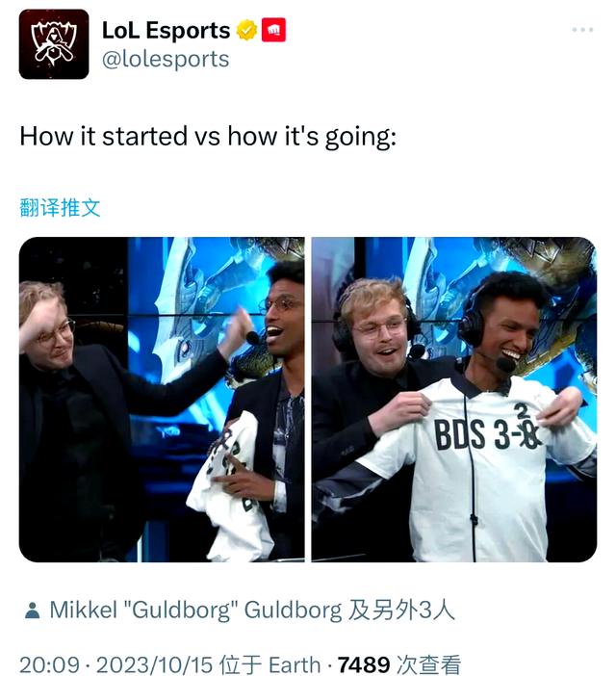Click the red Riot Games affiliate badge
This screenshot has width=616, height=676.
coord(273,30)
